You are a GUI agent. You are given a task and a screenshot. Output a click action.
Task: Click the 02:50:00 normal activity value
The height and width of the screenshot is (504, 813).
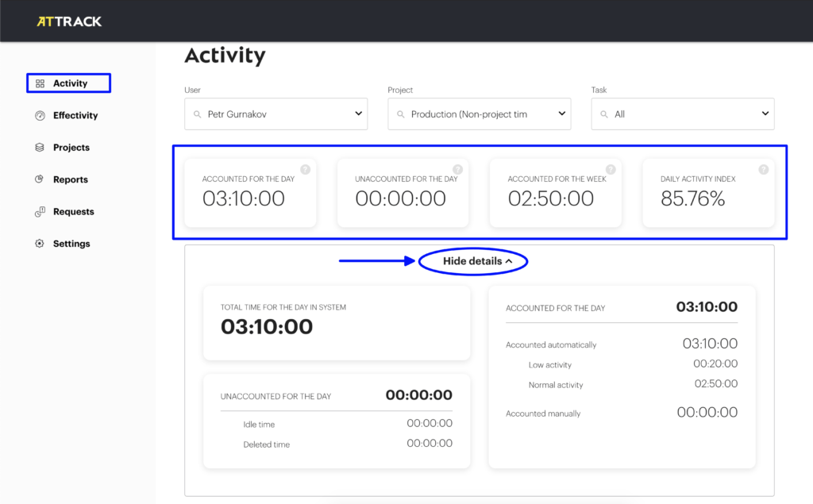pos(716,383)
